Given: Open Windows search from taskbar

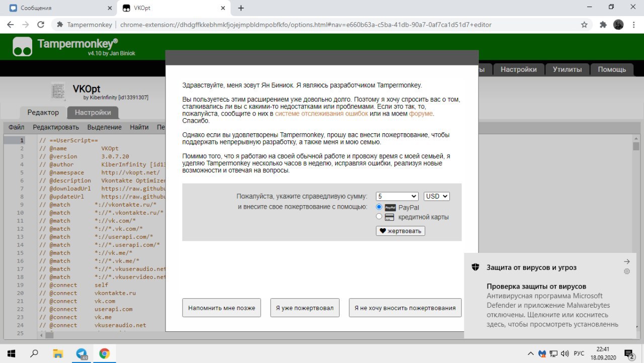Looking at the screenshot, I should coord(34,353).
